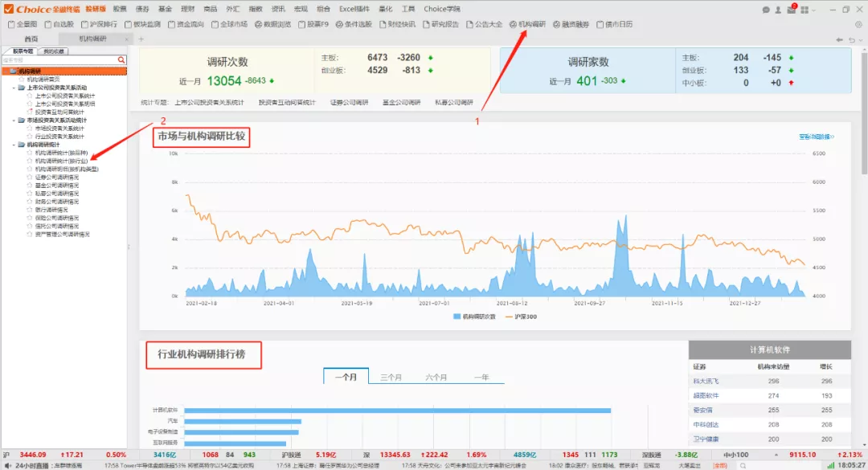Click the vertical scrollbar on the right
The image size is (868, 470).
pyautogui.click(x=862, y=241)
